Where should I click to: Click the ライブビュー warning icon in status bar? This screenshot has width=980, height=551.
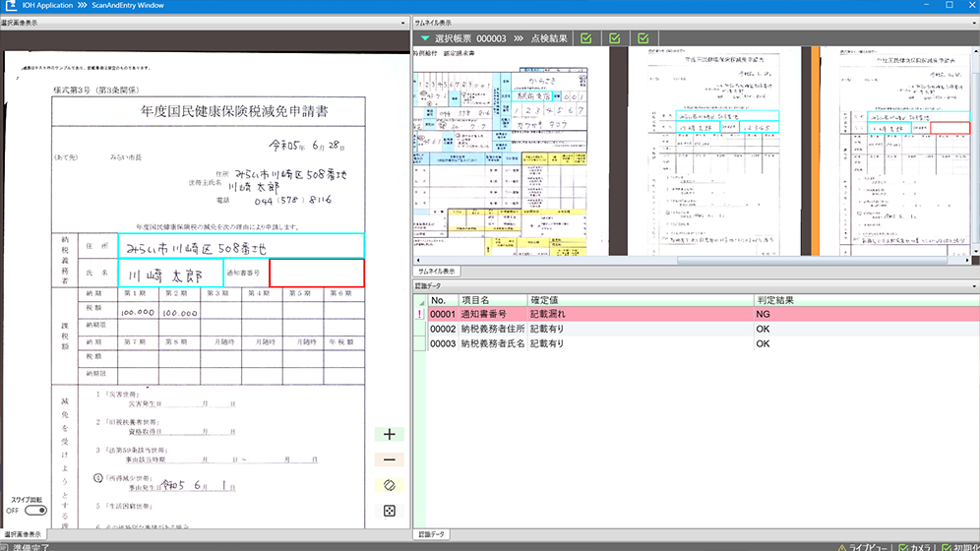843,546
